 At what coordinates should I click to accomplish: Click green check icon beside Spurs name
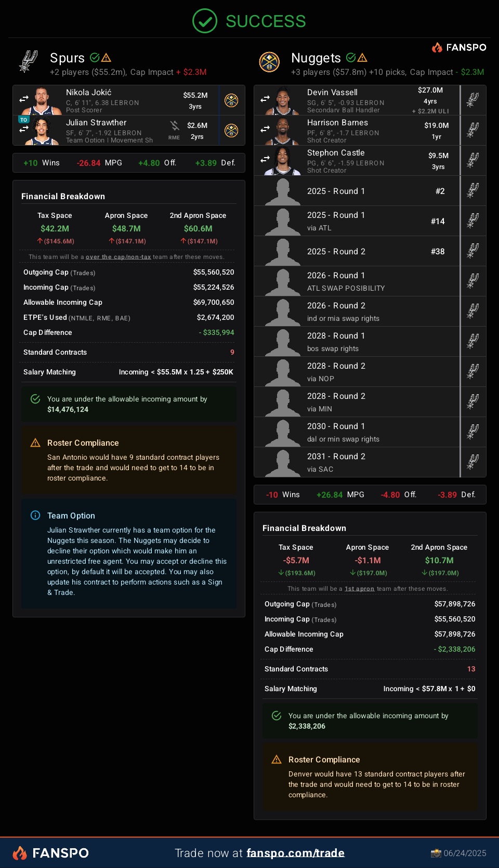[x=95, y=58]
